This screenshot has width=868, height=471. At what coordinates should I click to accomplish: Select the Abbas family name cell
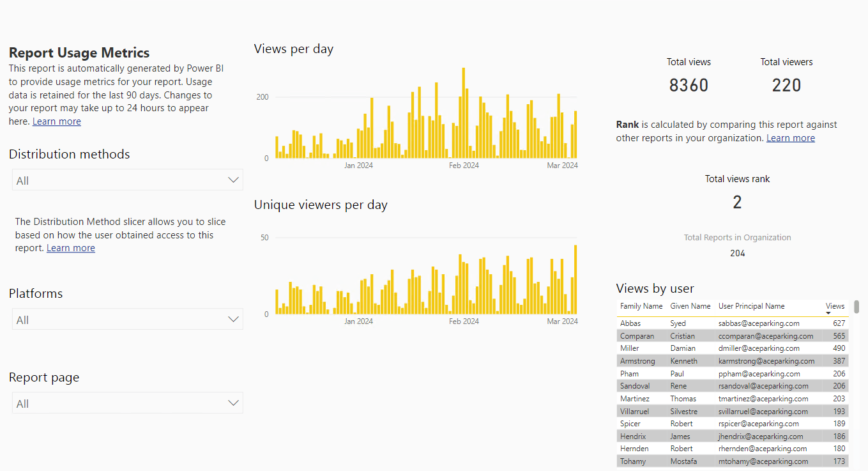[x=630, y=323]
